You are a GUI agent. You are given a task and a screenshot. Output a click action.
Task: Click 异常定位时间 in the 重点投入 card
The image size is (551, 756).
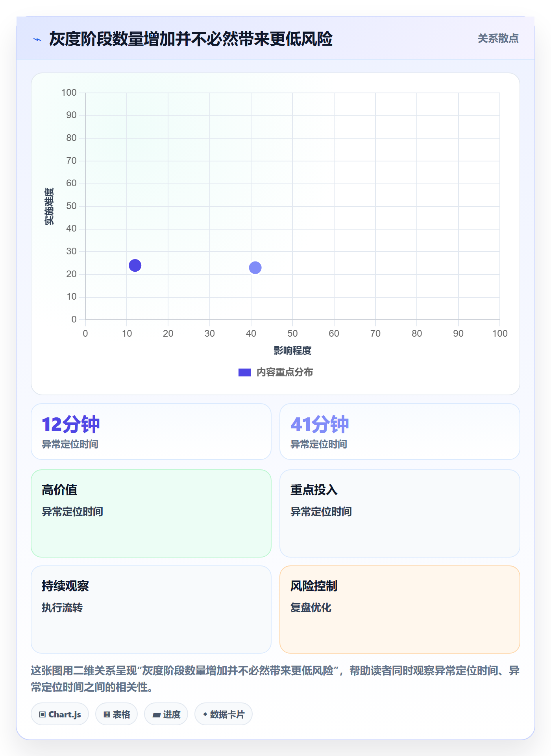(321, 511)
